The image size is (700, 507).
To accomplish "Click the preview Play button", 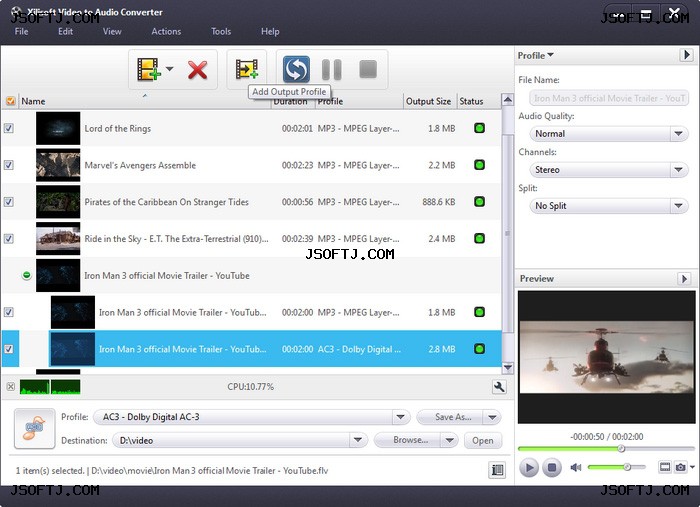I will [x=529, y=468].
